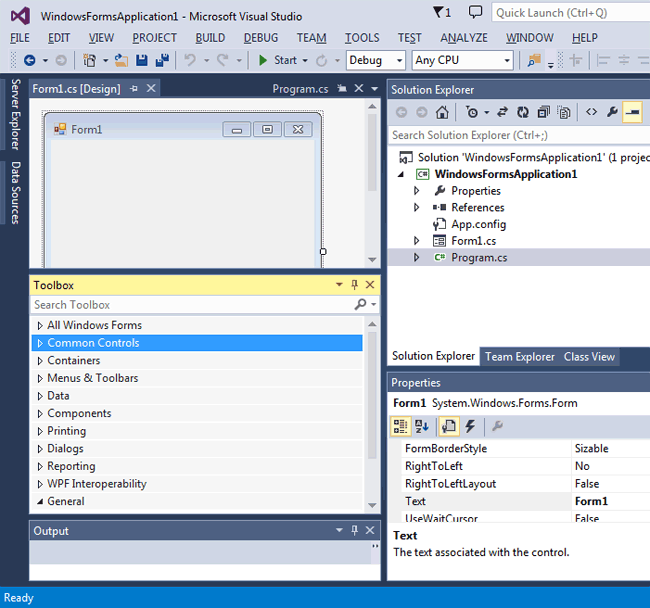This screenshot has height=608, width=650.
Task: Open the DEBUG menu
Action: click(x=261, y=38)
